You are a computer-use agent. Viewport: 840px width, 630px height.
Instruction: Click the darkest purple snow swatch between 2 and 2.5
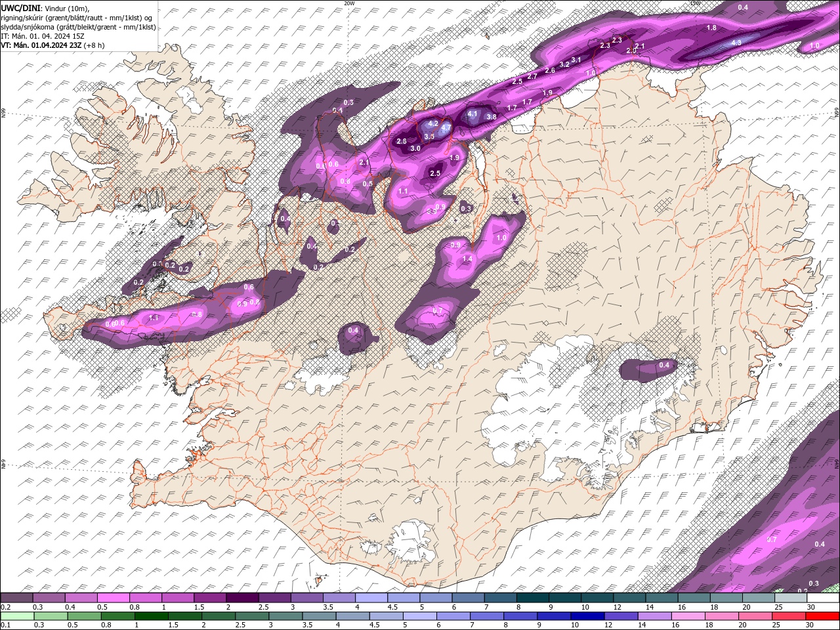point(242,598)
